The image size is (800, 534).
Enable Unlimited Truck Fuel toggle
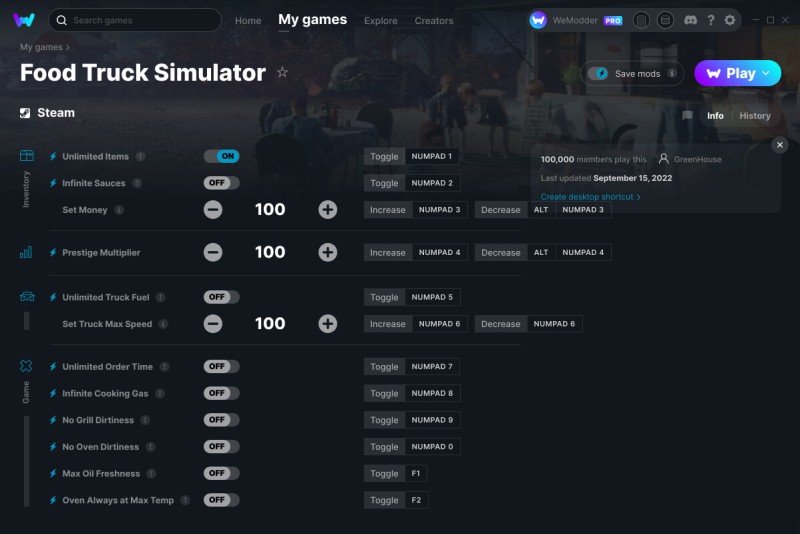221,297
